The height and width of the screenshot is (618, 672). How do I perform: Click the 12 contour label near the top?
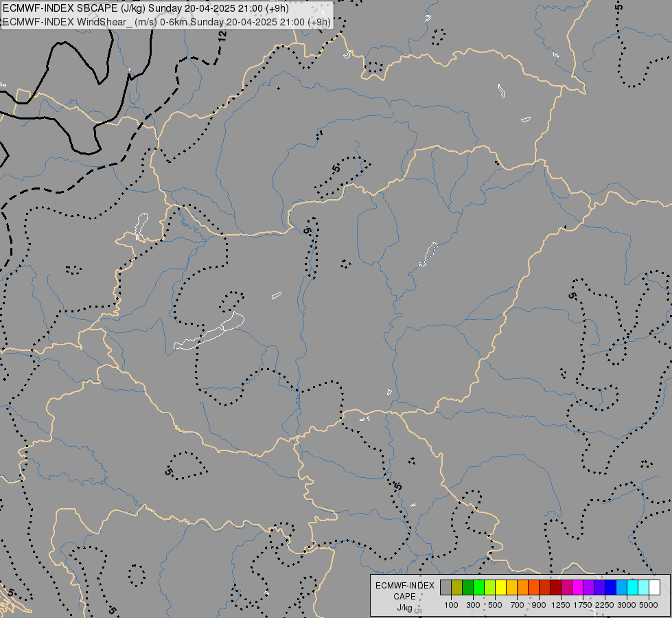(222, 36)
